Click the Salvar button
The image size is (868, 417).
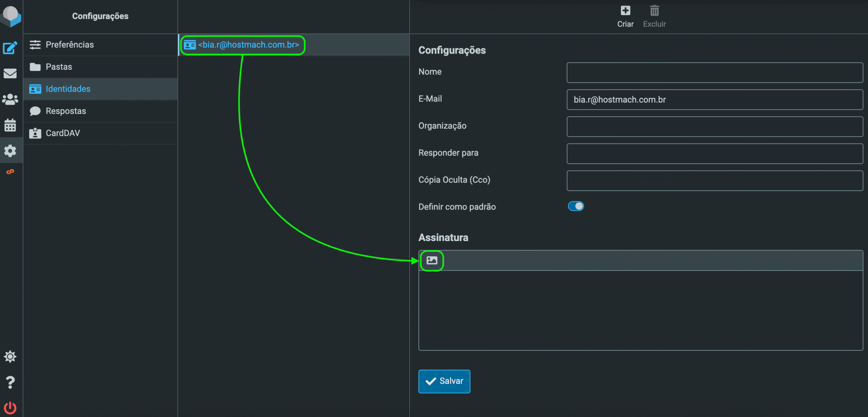coord(444,381)
